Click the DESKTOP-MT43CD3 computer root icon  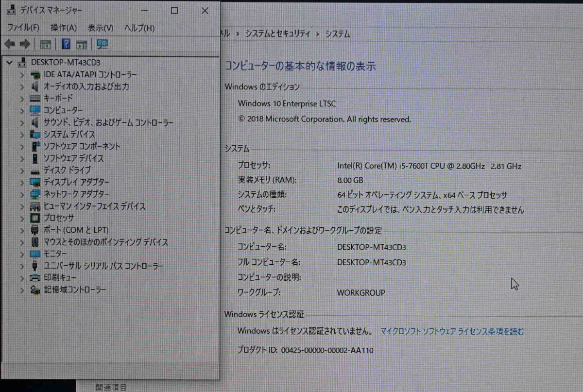[x=22, y=62]
